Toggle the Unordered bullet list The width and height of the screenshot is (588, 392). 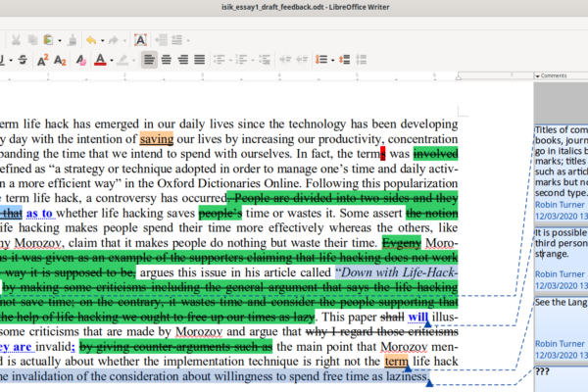(x=219, y=60)
